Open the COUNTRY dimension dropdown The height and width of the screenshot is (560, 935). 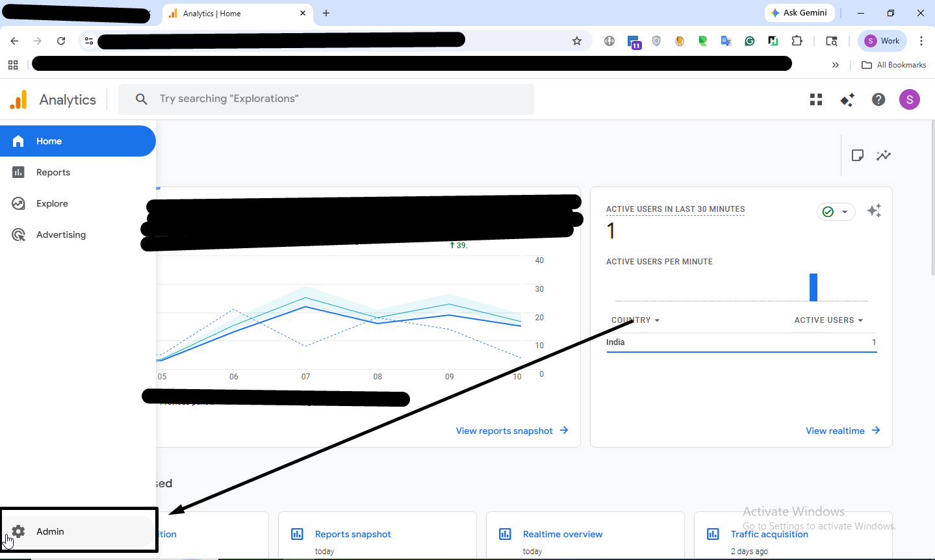click(635, 320)
